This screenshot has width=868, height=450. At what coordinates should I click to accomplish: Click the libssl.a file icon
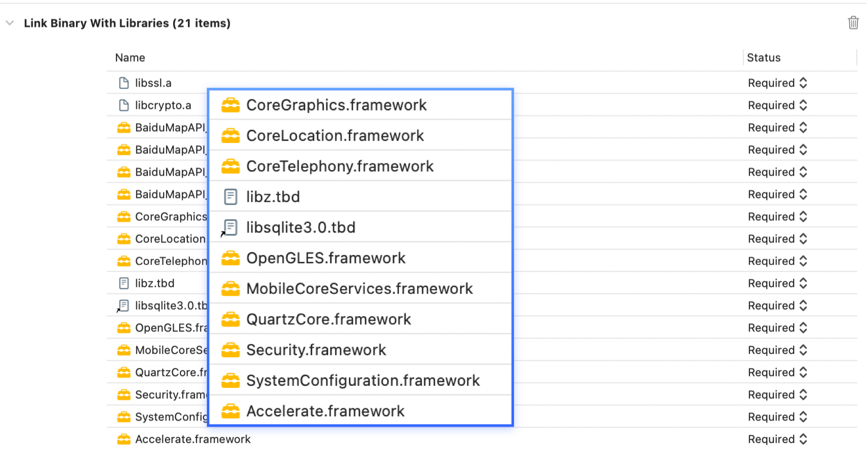point(124,83)
